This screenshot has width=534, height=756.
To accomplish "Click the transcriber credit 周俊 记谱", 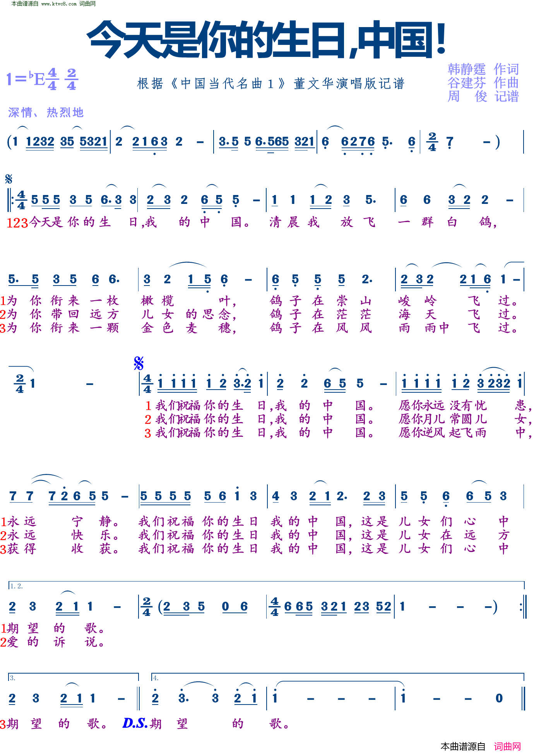I will [483, 96].
